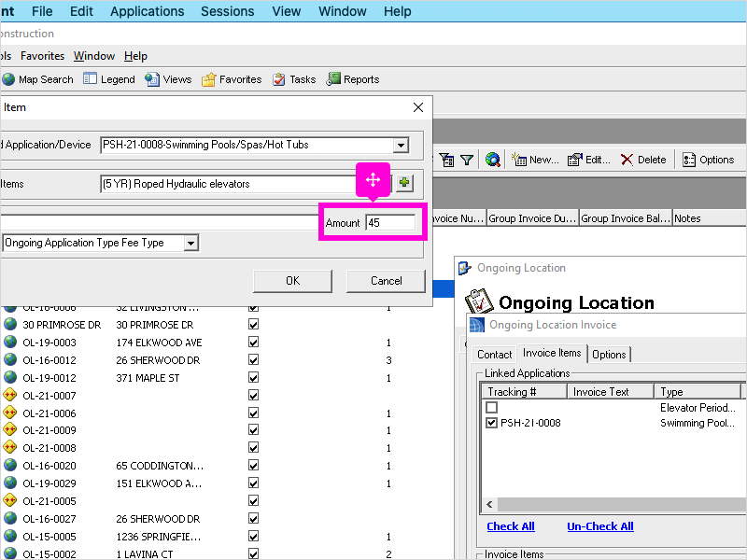Toggle the OL-21-0007 row checkbox
This screenshot has width=747, height=560.
click(253, 395)
